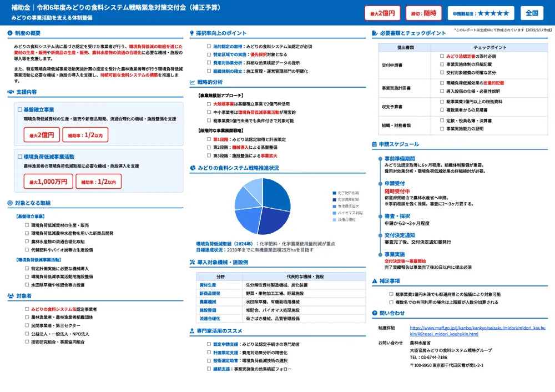Image resolution: width=555 pixels, height=392 pixels.
Task: Click the people icon next to 対象者
Action: point(11,296)
